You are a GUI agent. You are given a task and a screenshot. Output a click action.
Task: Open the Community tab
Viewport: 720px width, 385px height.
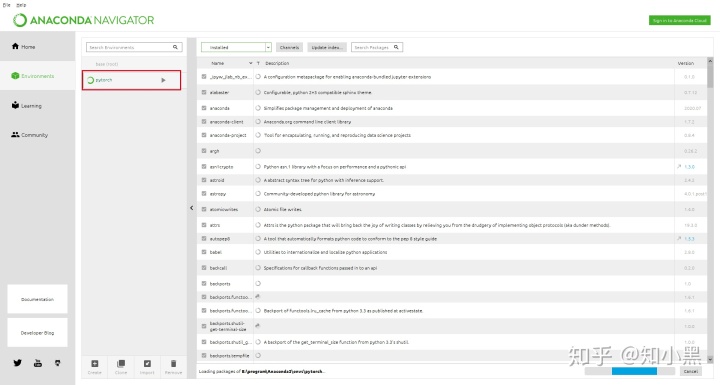37,135
